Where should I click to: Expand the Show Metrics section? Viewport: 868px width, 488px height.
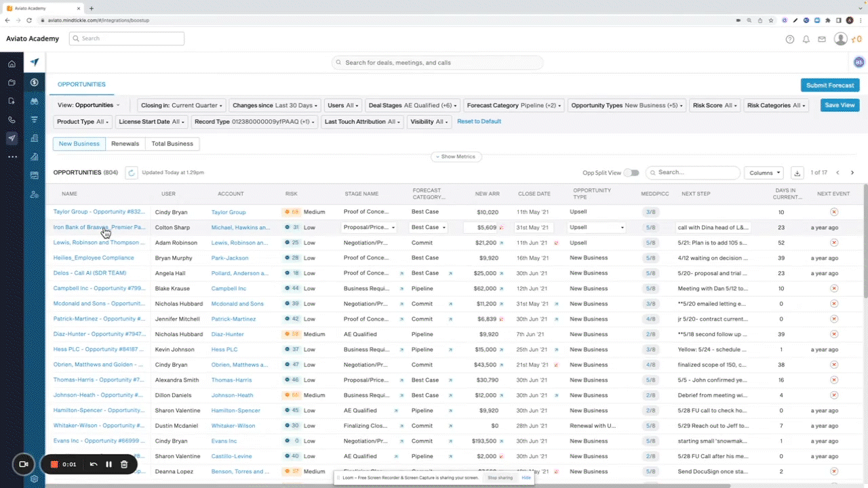[x=456, y=157]
